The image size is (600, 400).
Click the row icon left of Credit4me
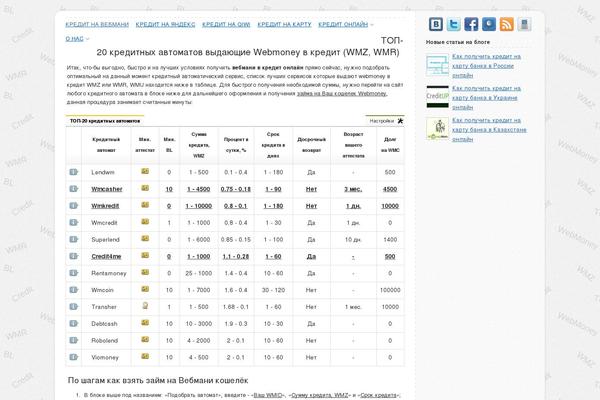(x=73, y=256)
